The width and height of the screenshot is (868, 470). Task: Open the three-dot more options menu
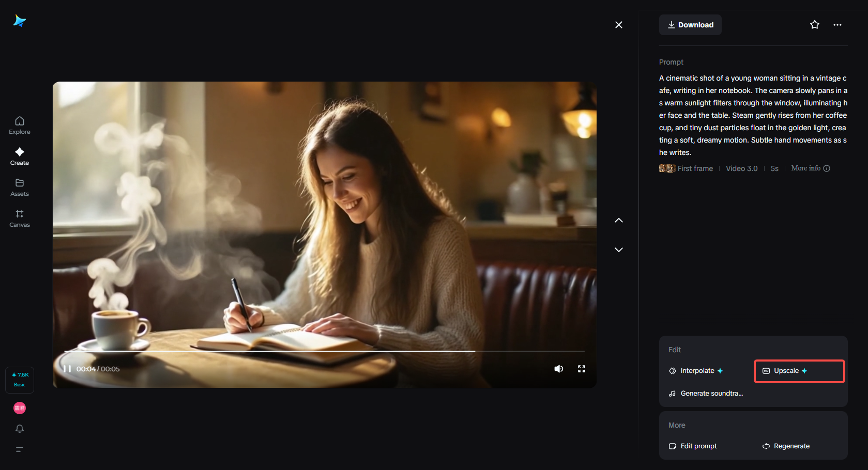(837, 24)
